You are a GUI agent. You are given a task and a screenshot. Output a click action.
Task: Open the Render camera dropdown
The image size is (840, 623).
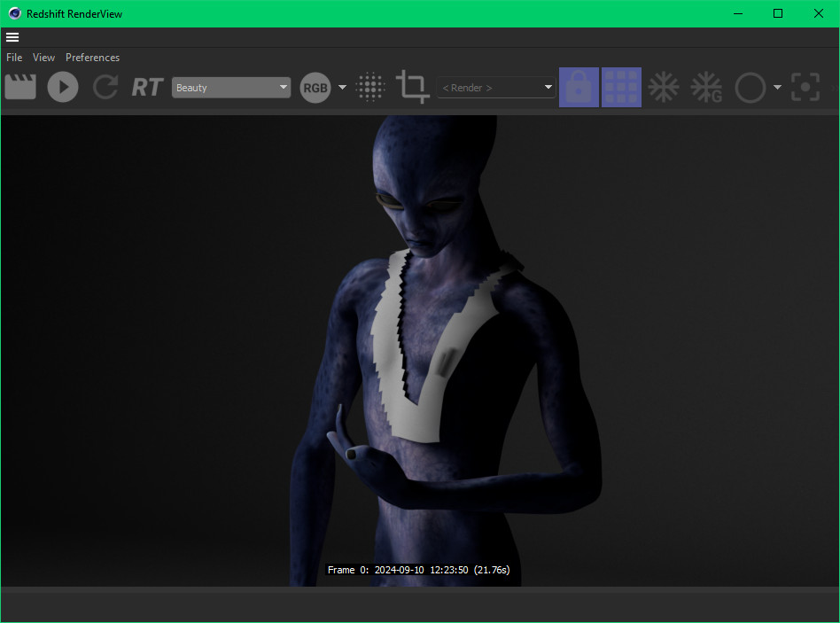point(496,88)
